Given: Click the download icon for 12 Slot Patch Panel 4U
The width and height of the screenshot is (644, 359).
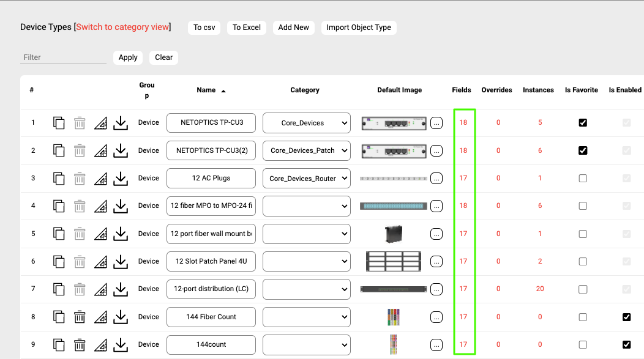Looking at the screenshot, I should click(121, 262).
